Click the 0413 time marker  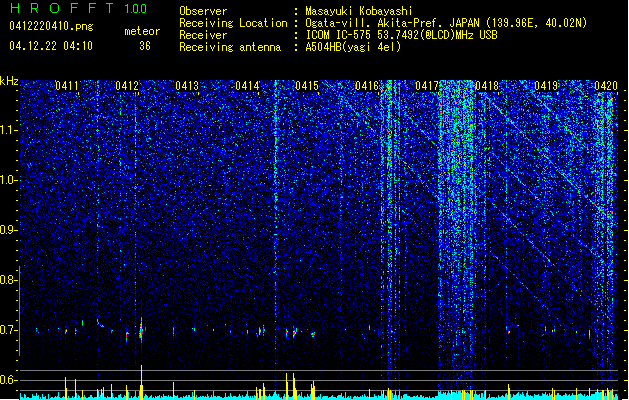click(187, 86)
